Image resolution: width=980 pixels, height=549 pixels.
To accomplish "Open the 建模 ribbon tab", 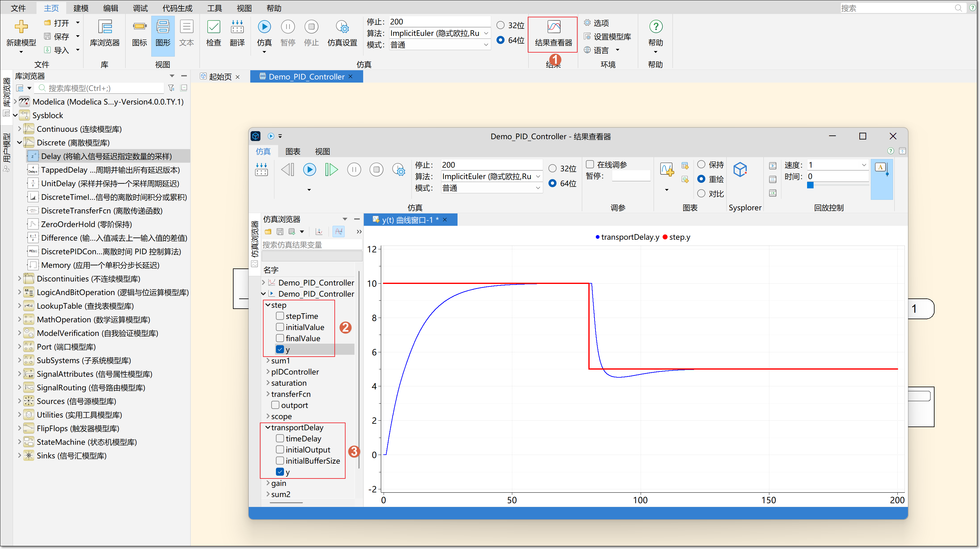I will click(x=81, y=8).
